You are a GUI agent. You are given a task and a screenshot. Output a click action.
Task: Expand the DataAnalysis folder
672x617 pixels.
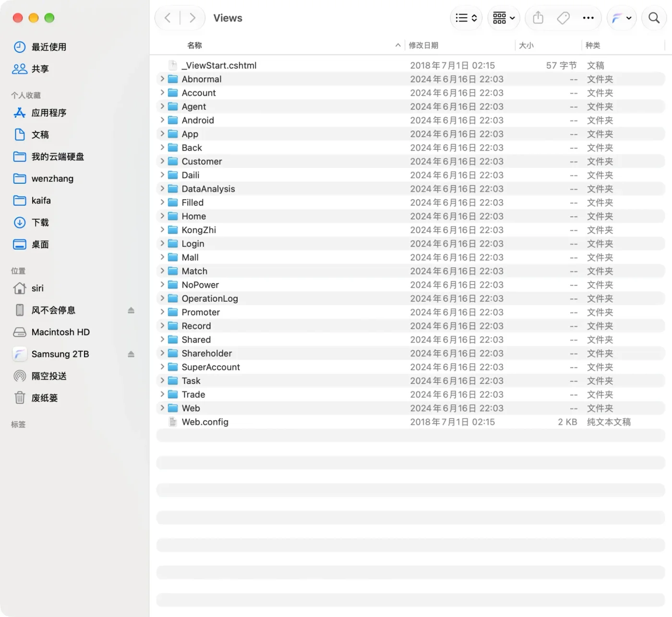point(162,189)
